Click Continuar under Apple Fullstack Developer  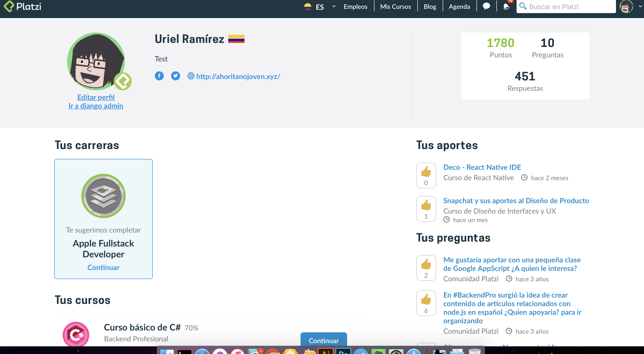(x=103, y=267)
